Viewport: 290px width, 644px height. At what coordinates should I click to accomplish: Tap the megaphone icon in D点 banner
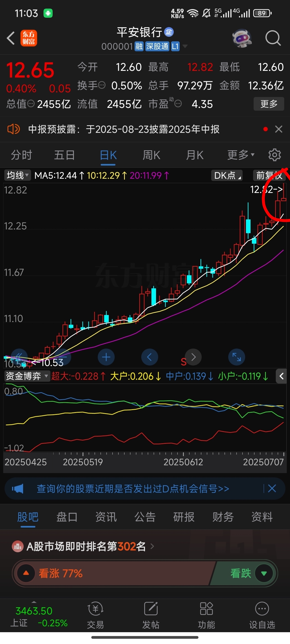pos(18,489)
